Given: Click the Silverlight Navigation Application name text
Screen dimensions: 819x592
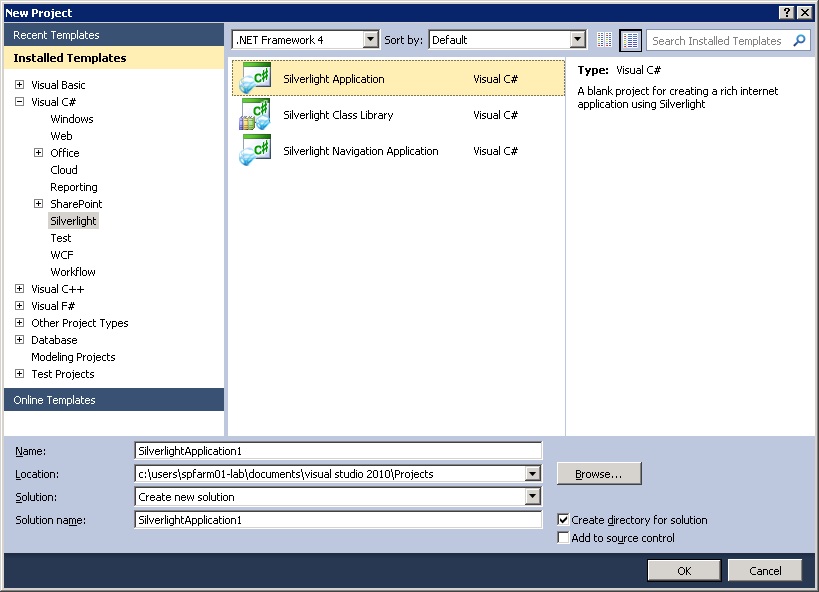Looking at the screenshot, I should (x=360, y=151).
